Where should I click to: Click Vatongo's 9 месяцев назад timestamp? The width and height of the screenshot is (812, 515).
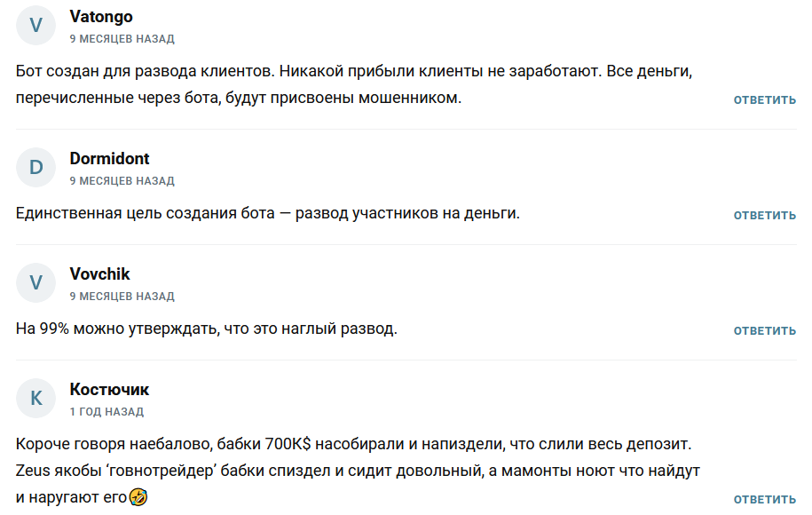coord(122,39)
